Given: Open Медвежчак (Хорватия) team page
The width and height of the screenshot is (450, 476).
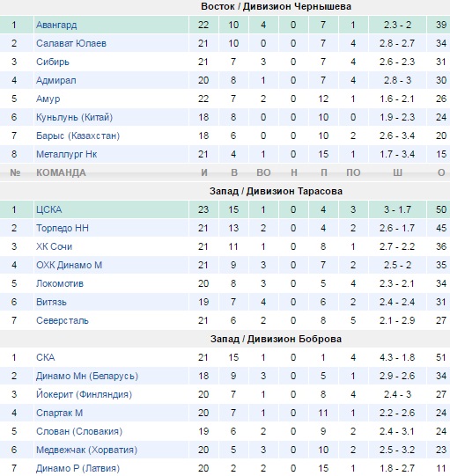Looking at the screenshot, I should [x=86, y=450].
